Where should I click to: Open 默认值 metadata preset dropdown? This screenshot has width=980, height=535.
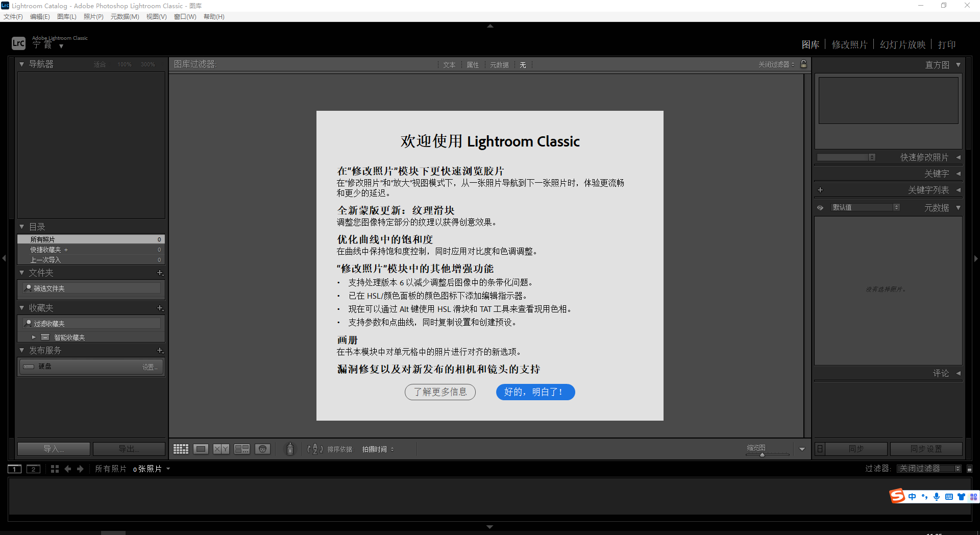point(864,207)
